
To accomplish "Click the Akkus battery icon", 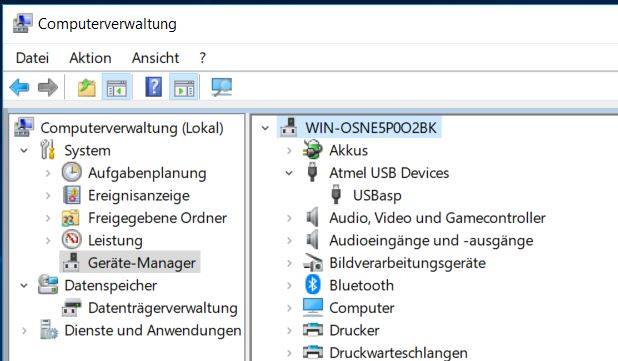I will point(313,150).
